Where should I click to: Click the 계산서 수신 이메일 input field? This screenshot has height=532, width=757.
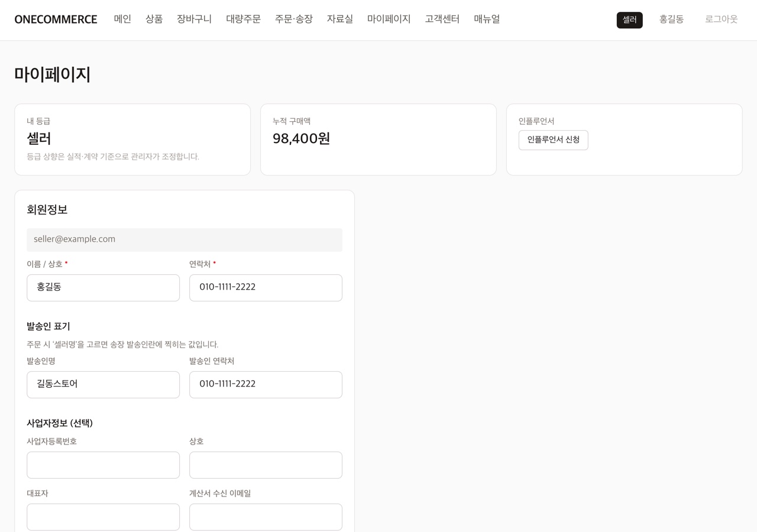[x=266, y=517]
